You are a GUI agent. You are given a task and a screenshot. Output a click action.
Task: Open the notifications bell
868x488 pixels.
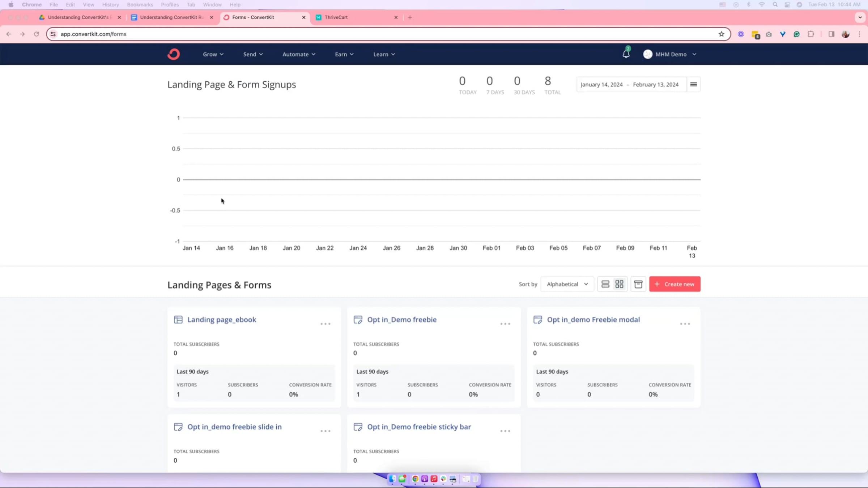(x=626, y=54)
